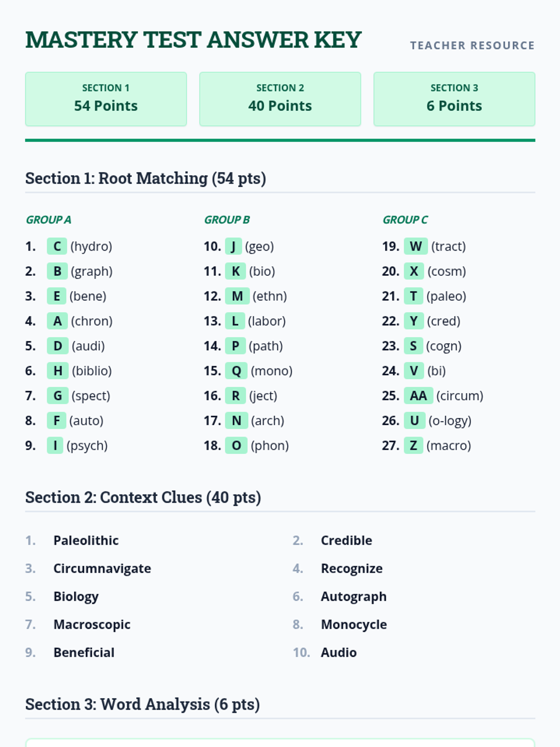560x747 pixels.
Task: Click the Teacher Resource label
Action: [x=472, y=45]
